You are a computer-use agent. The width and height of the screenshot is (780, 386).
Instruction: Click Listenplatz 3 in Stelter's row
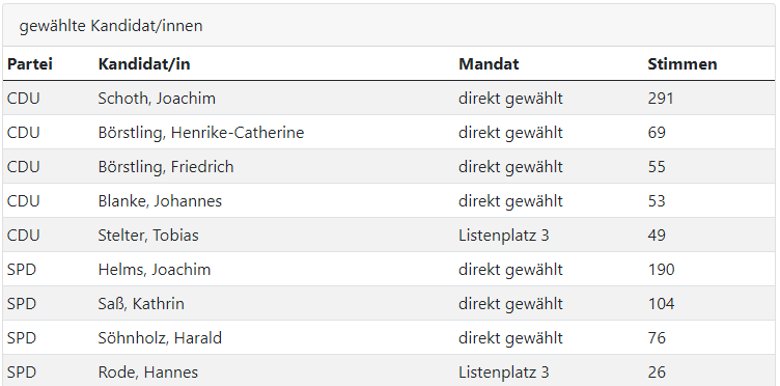(x=504, y=235)
